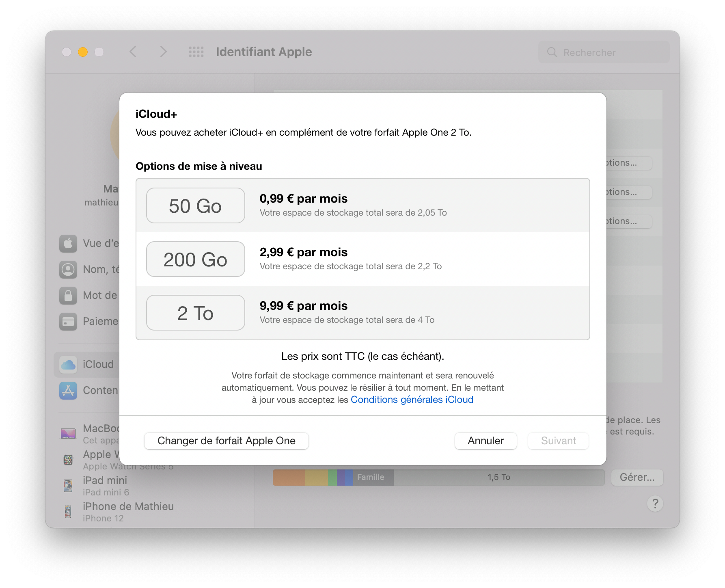The width and height of the screenshot is (725, 588).
Task: Open the Vue d'ensemble Apple icon in sidebar
Action: 68,243
